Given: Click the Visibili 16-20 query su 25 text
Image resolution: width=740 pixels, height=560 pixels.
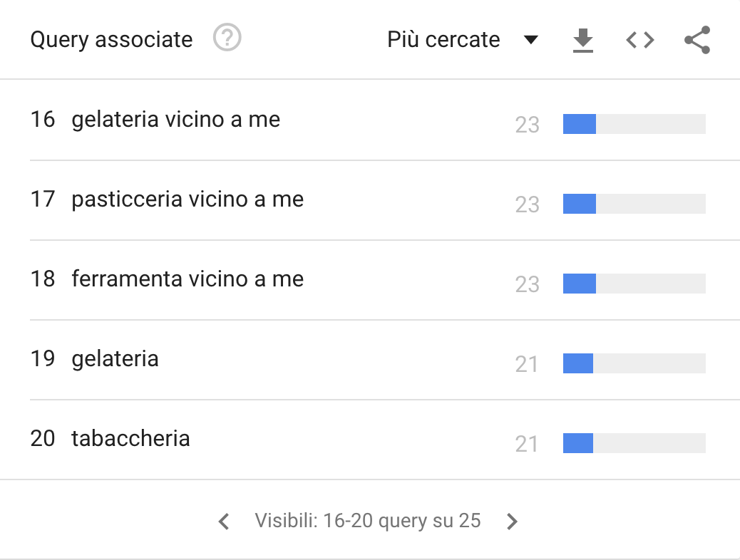Looking at the screenshot, I should point(367,521).
